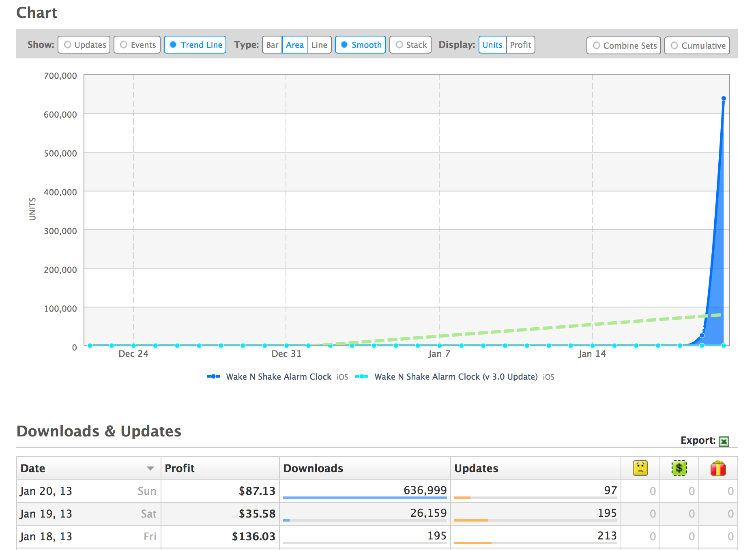Click the Jan 7 x-axis label

pos(439,354)
